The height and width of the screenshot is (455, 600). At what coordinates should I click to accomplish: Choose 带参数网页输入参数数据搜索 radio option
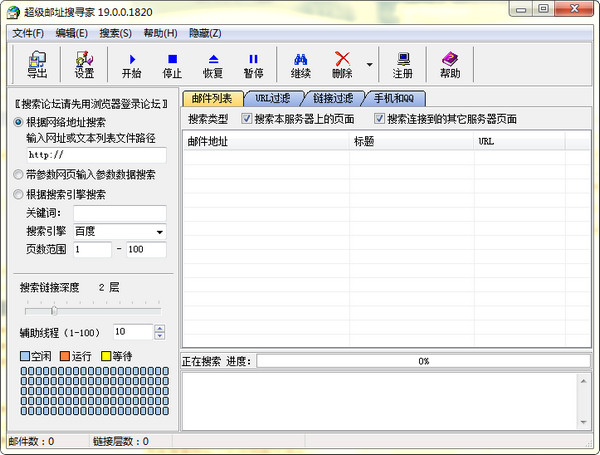[x=20, y=174]
